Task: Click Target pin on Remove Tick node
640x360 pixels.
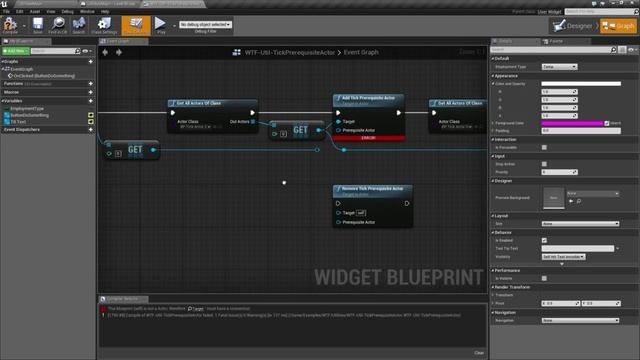Action: click(338, 213)
